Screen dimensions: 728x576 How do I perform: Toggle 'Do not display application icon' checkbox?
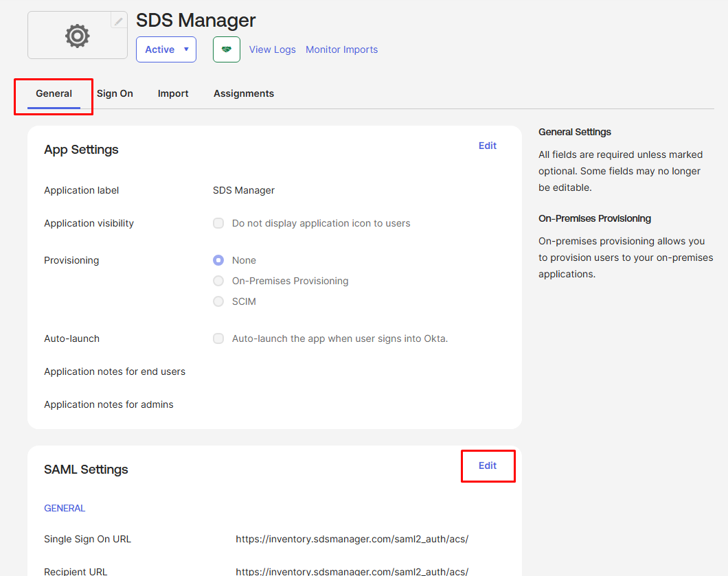[218, 223]
